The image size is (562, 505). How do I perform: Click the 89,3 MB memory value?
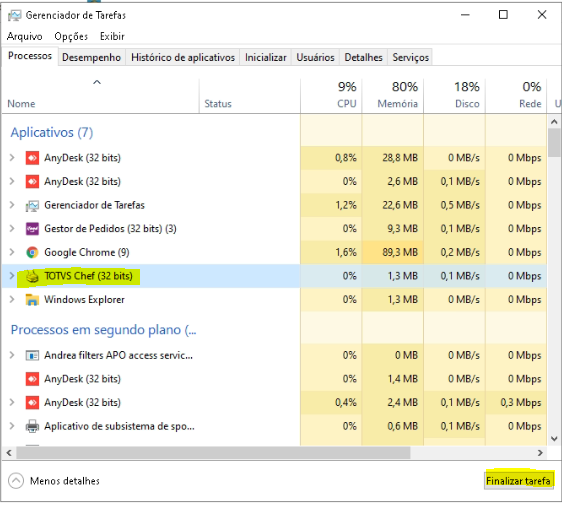[400, 252]
